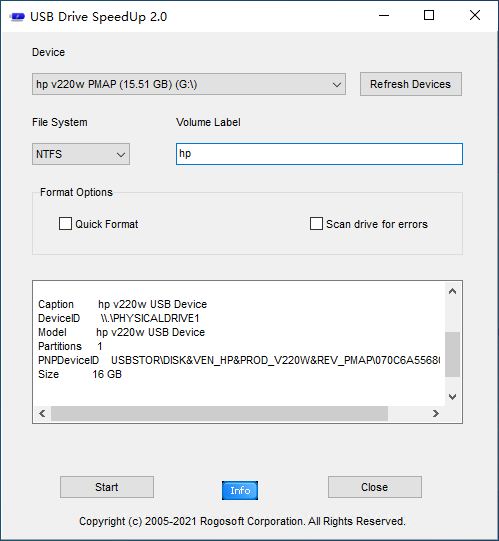Click the Partitions 1 line
499x541 pixels.
(70, 346)
